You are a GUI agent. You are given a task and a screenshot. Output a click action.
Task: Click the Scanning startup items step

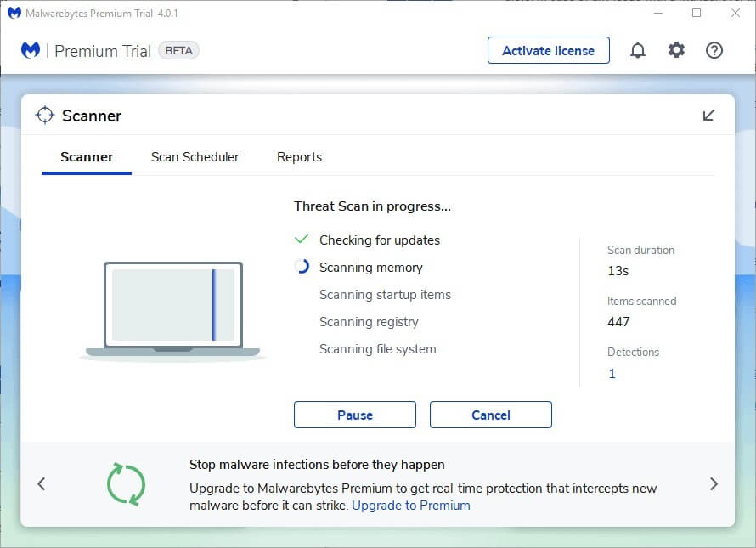coord(385,295)
